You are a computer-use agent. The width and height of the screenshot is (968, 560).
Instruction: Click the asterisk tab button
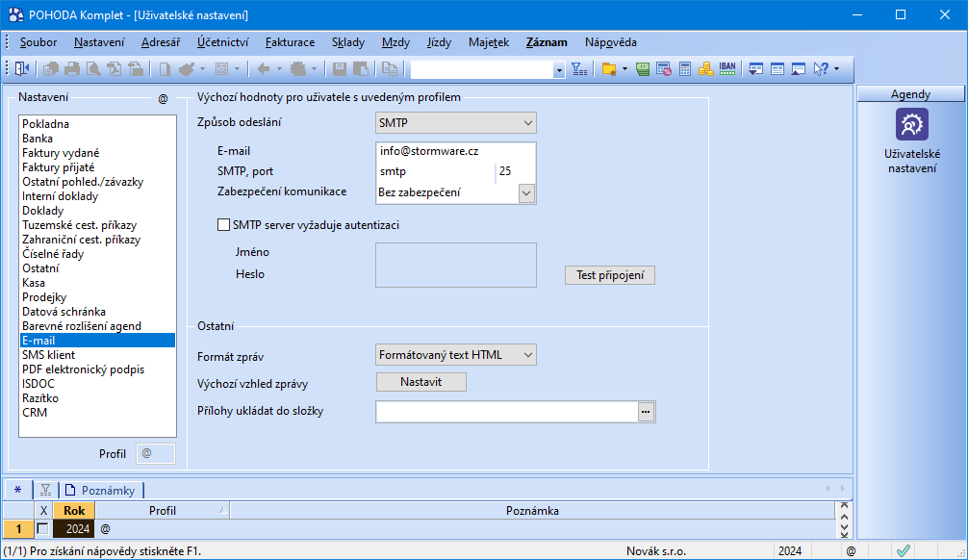coord(18,490)
